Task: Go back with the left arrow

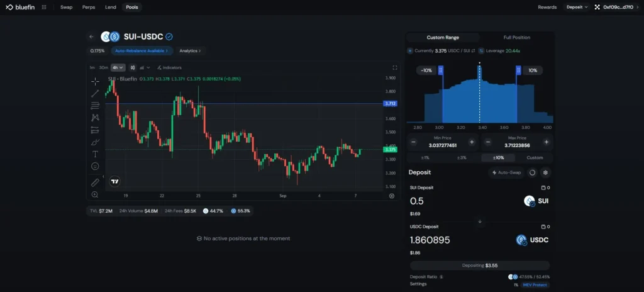Action: (91, 37)
